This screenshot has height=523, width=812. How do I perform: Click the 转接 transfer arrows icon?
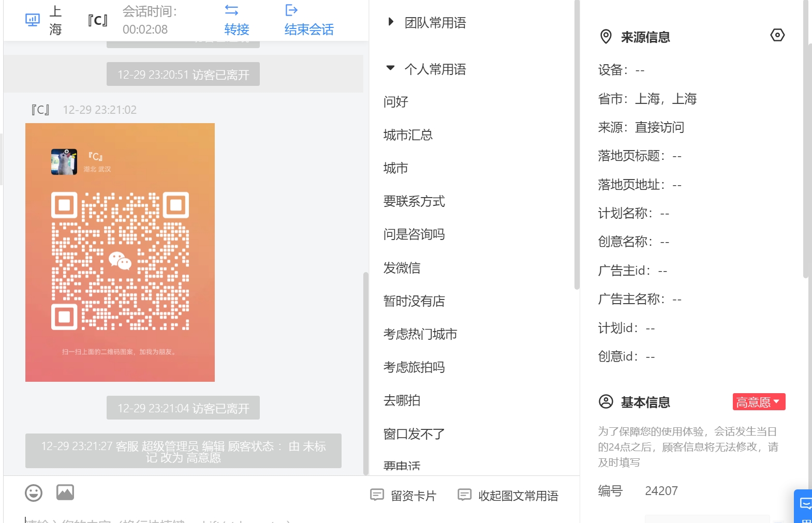coord(231,10)
